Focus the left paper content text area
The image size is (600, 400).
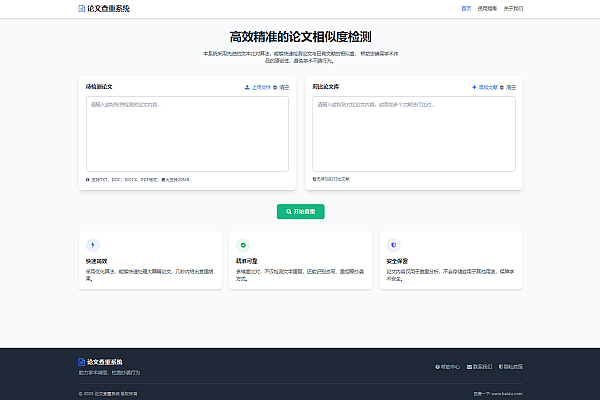[x=187, y=134]
